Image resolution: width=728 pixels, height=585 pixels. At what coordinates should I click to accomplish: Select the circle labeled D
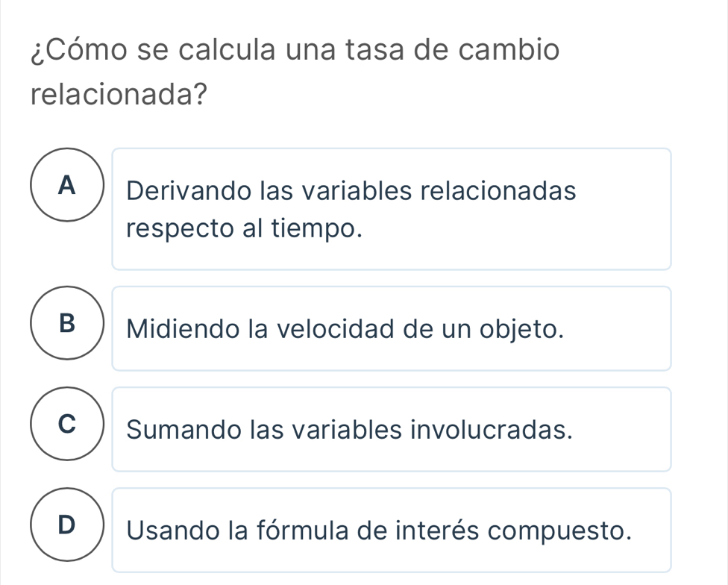pyautogui.click(x=68, y=525)
